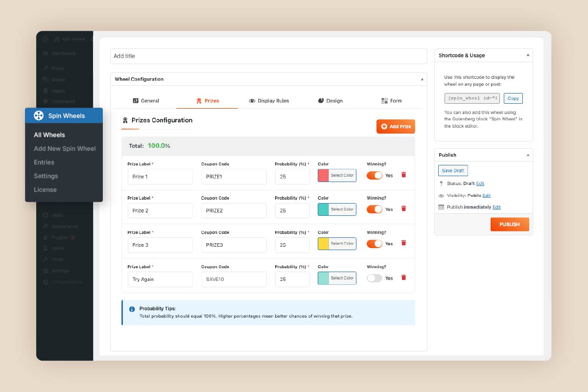This screenshot has width=588, height=392.
Task: Click the spin_wheel shortcode text field
Action: coord(472,98)
